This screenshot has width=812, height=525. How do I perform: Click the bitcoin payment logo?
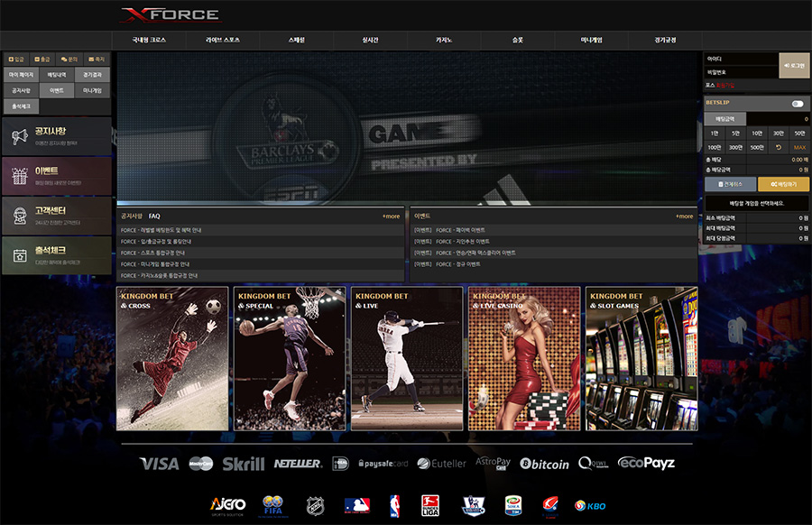point(544,464)
